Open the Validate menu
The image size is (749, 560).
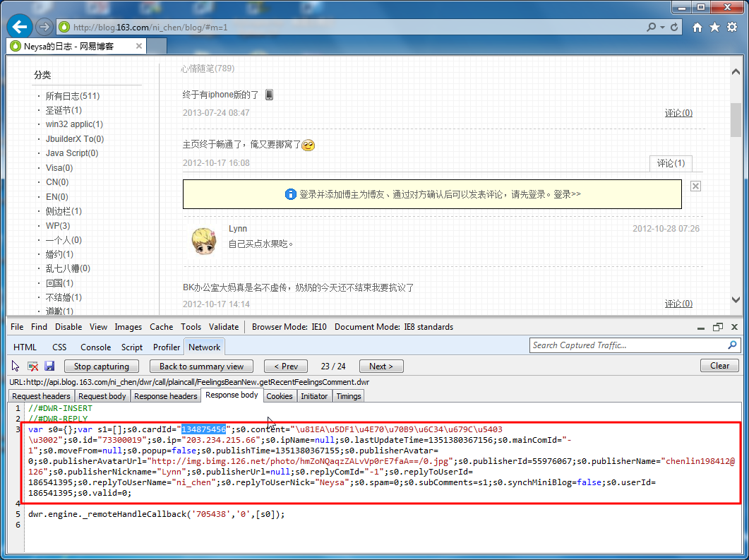224,327
